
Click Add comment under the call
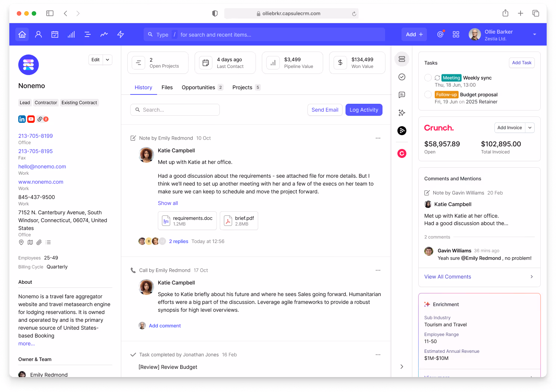coord(165,326)
